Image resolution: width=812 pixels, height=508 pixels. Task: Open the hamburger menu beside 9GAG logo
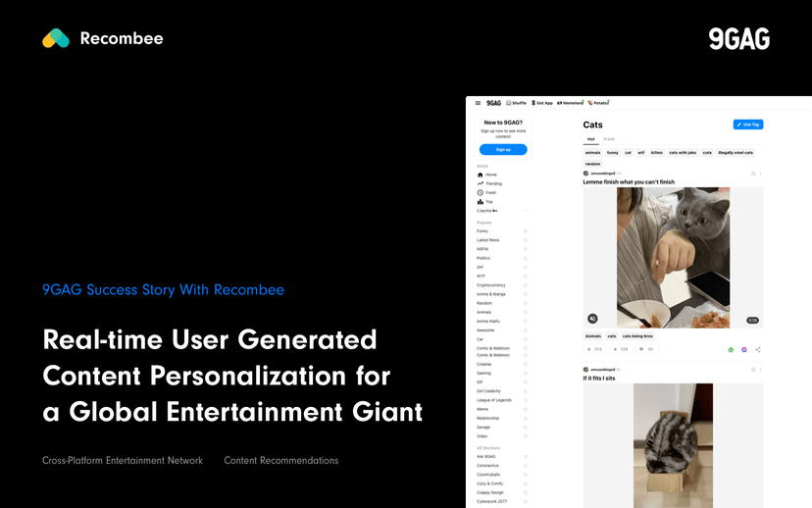(x=478, y=102)
